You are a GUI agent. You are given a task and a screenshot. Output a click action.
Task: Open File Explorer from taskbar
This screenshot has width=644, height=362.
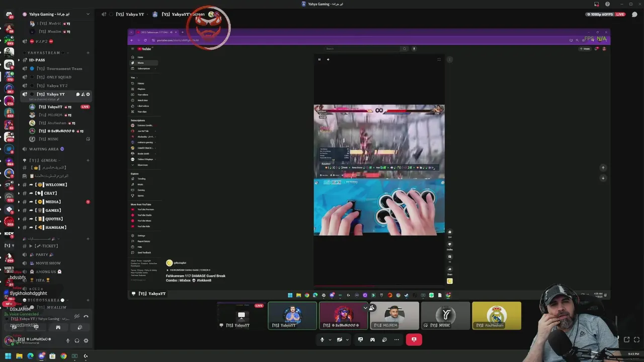pyautogui.click(x=19, y=356)
